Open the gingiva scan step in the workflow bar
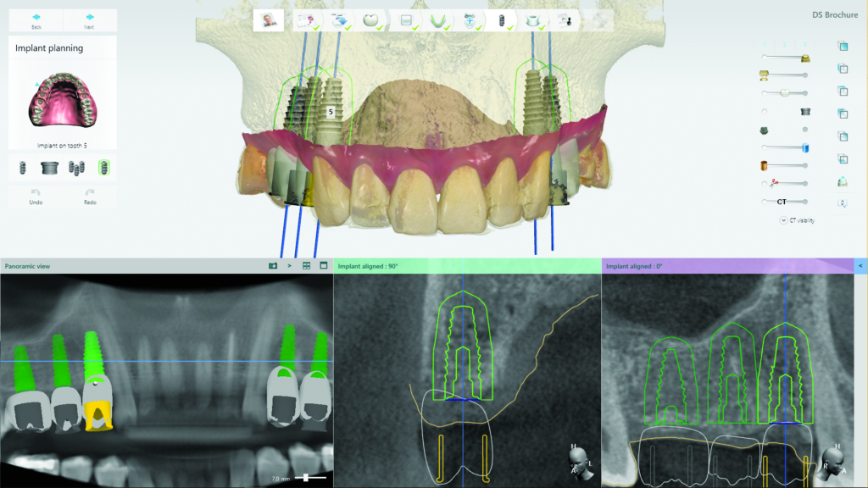 [438, 21]
